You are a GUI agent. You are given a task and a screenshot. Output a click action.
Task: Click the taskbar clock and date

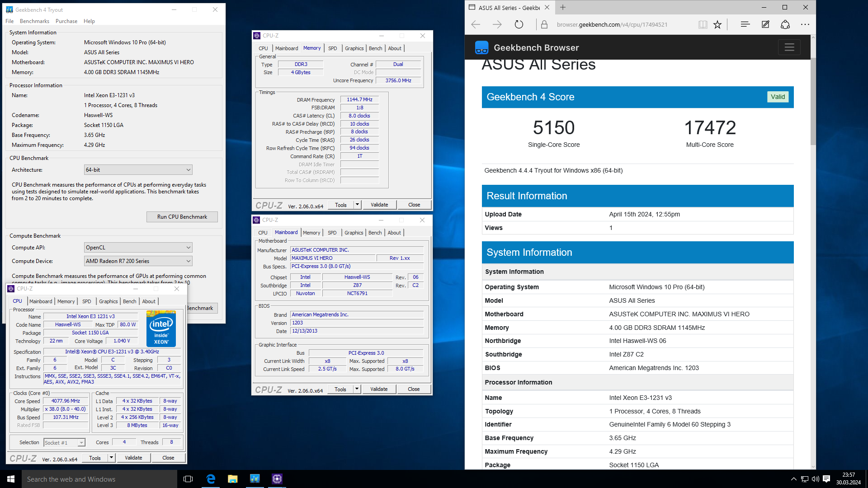coord(849,479)
